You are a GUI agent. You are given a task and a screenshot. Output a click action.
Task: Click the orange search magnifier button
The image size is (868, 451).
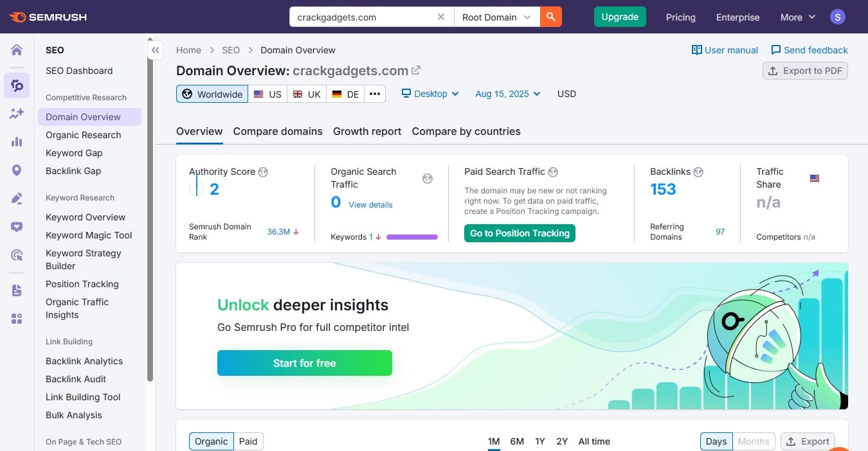coord(551,17)
